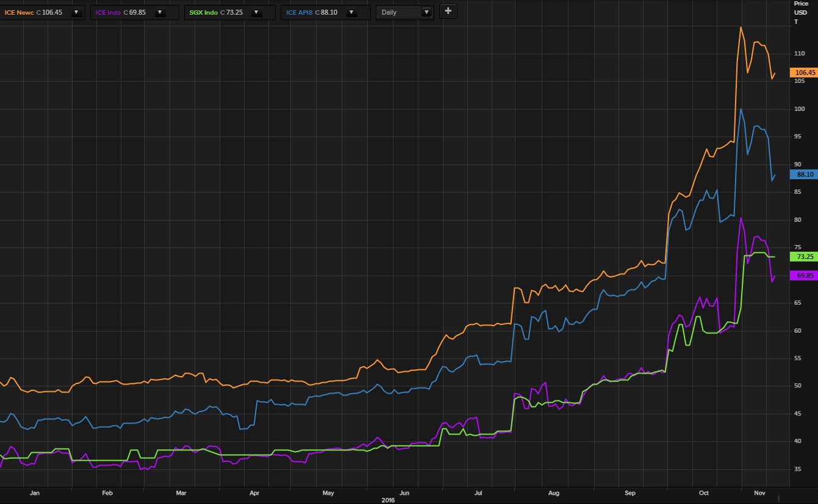The image size is (818, 504).
Task: Click the plus icon to add a new series
Action: [x=448, y=12]
